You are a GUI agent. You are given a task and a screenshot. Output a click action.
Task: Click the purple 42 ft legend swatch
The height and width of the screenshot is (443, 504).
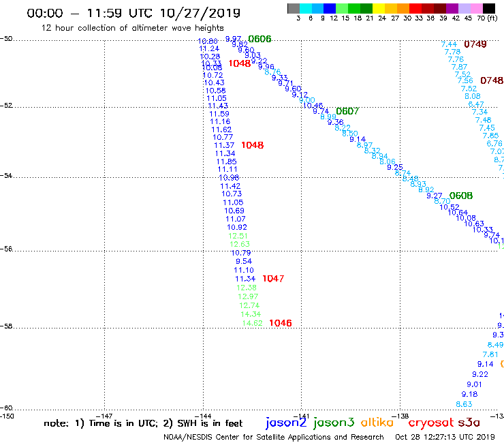coord(452,8)
